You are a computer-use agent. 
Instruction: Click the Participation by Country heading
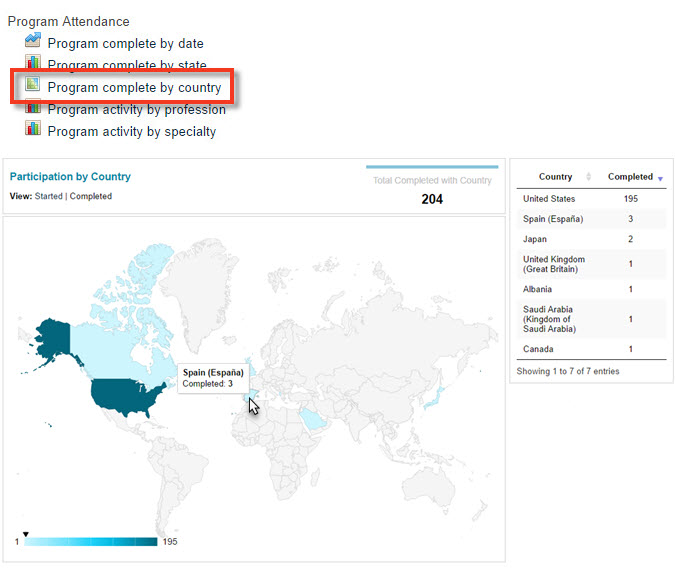point(70,176)
